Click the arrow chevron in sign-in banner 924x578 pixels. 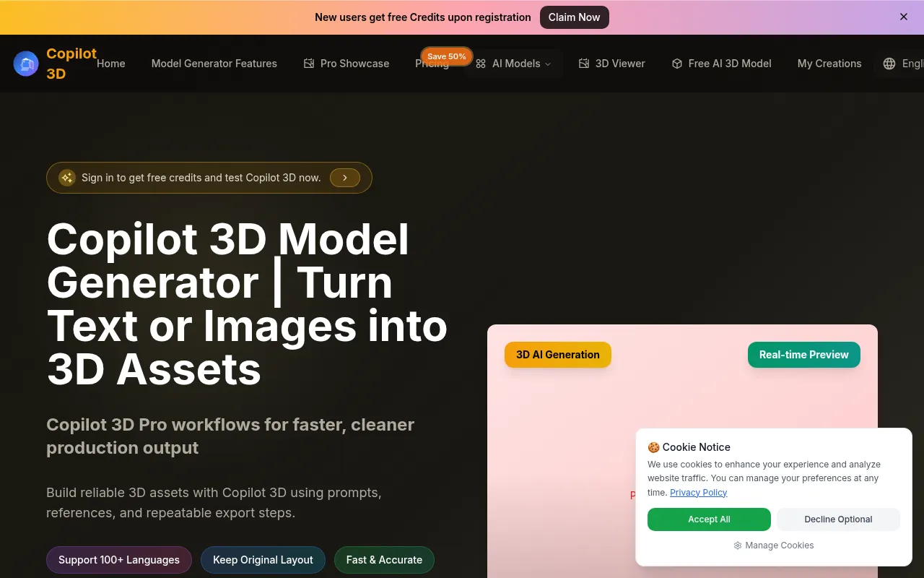click(345, 178)
